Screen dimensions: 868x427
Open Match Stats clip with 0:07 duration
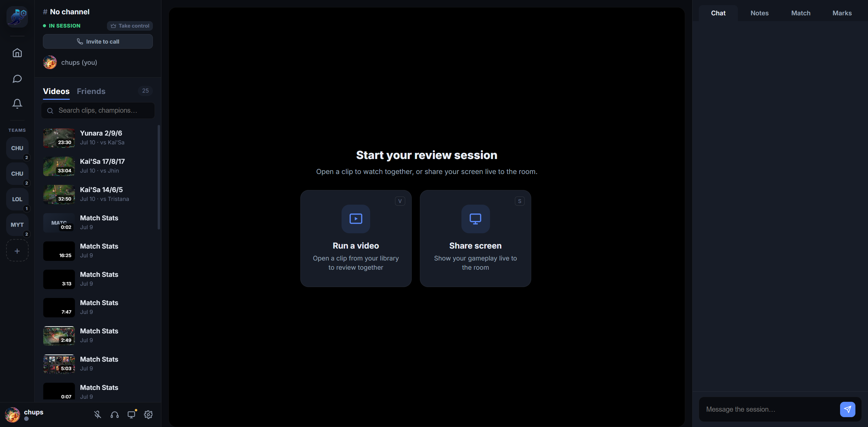(x=59, y=392)
